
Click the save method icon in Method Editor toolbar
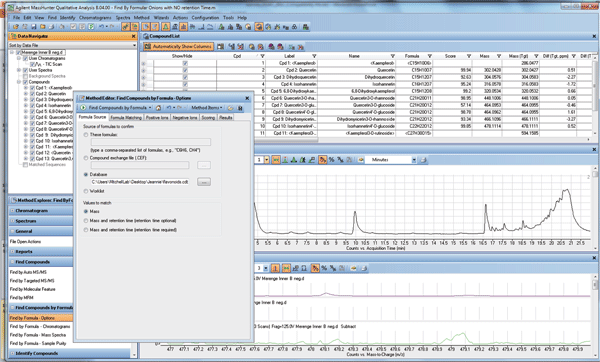pyautogui.click(x=240, y=108)
